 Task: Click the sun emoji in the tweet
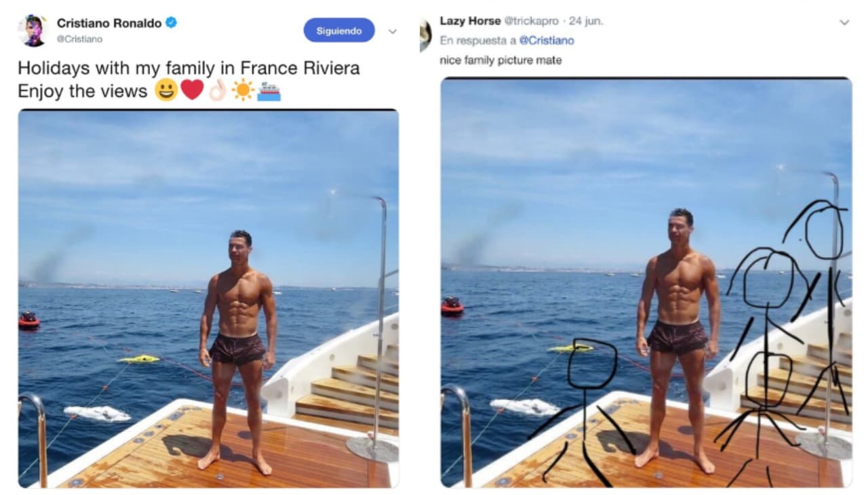point(243,90)
